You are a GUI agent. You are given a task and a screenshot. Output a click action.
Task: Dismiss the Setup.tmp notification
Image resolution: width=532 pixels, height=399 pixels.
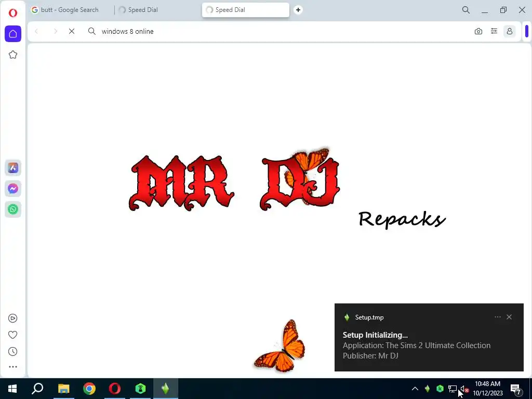coord(509,317)
